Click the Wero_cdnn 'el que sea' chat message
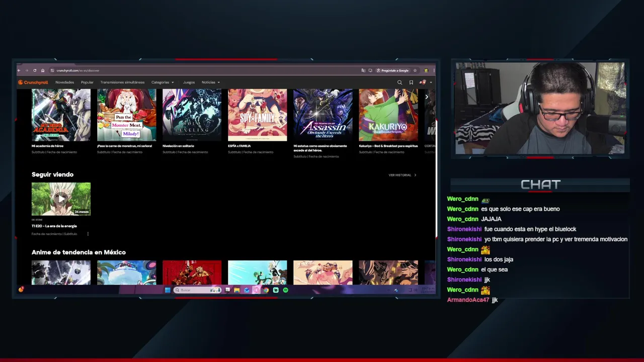Image resolution: width=644 pixels, height=362 pixels. tap(494, 269)
